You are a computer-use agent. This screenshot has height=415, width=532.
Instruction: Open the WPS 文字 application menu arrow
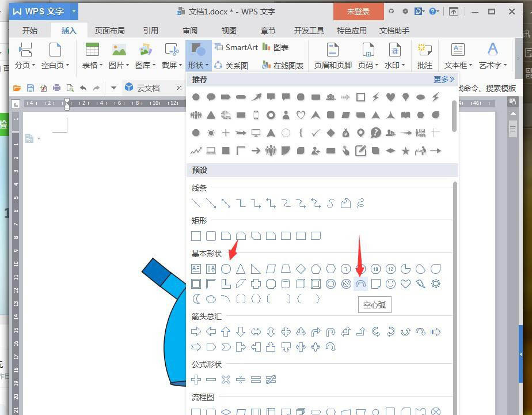74,12
